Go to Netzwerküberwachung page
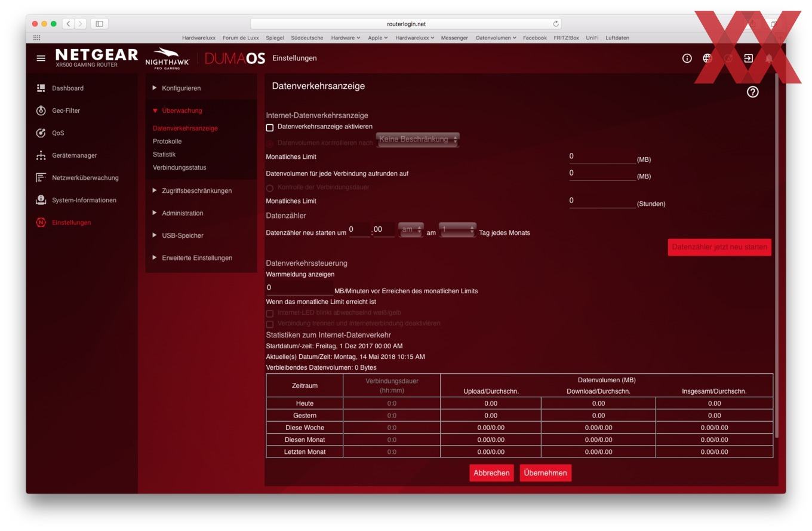 pyautogui.click(x=85, y=178)
